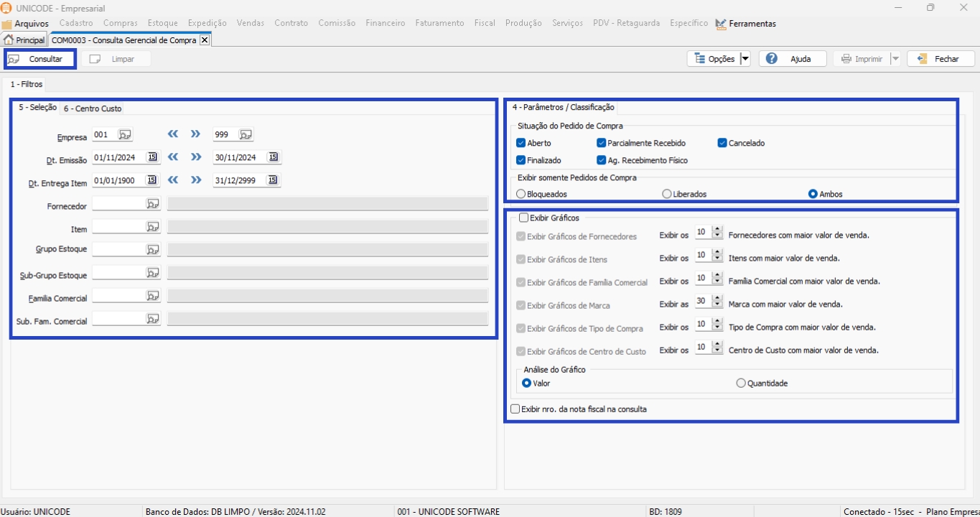Select Quantidade for Análise do Gráfico
This screenshot has height=517, width=980.
click(x=741, y=383)
